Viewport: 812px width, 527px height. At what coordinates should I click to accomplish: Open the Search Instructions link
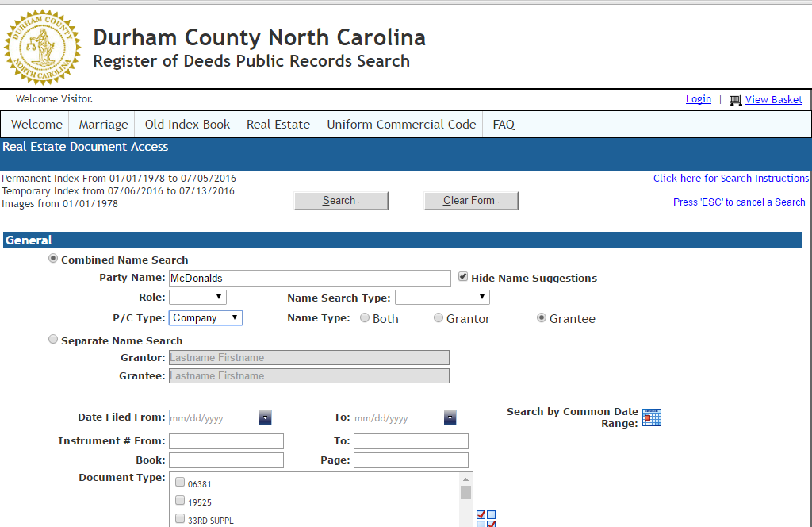[x=730, y=178]
